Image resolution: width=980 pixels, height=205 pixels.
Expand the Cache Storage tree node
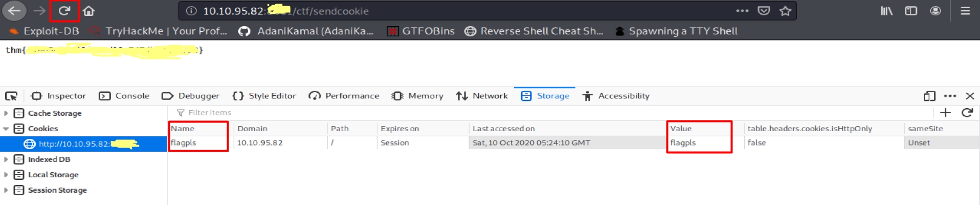pyautogui.click(x=6, y=113)
